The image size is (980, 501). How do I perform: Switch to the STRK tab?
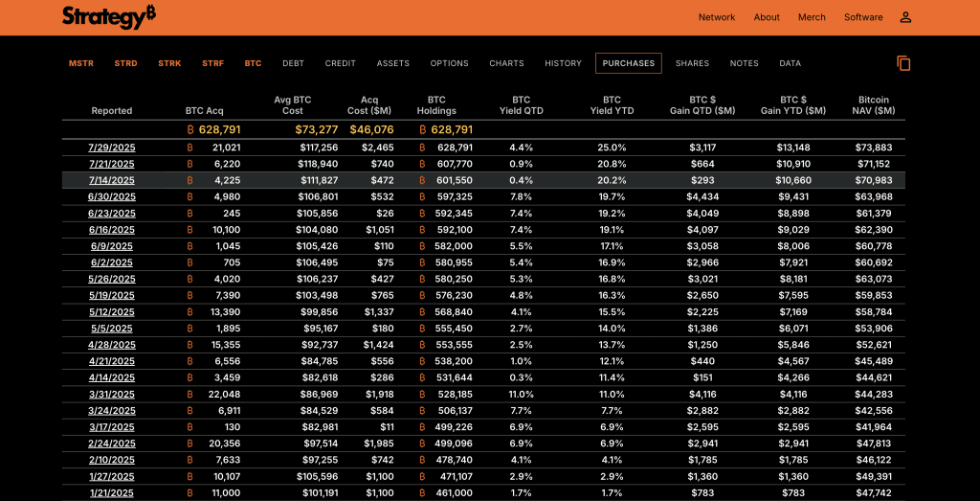click(x=169, y=63)
